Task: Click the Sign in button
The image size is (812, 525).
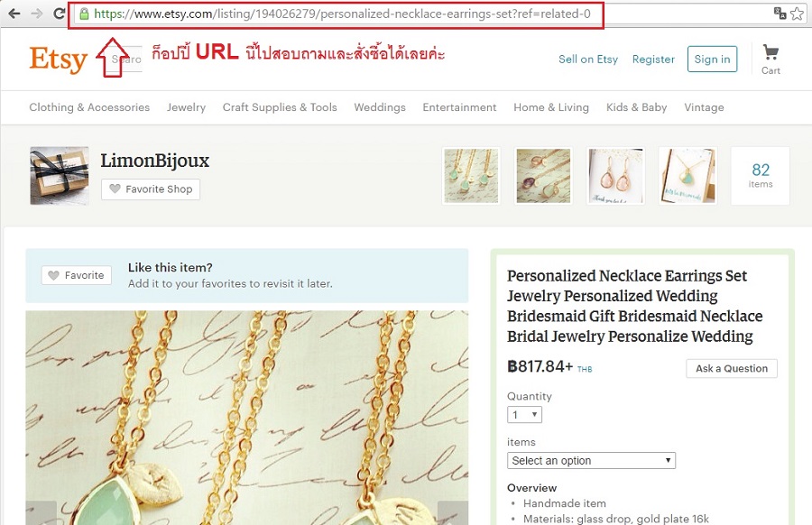Action: [x=712, y=59]
